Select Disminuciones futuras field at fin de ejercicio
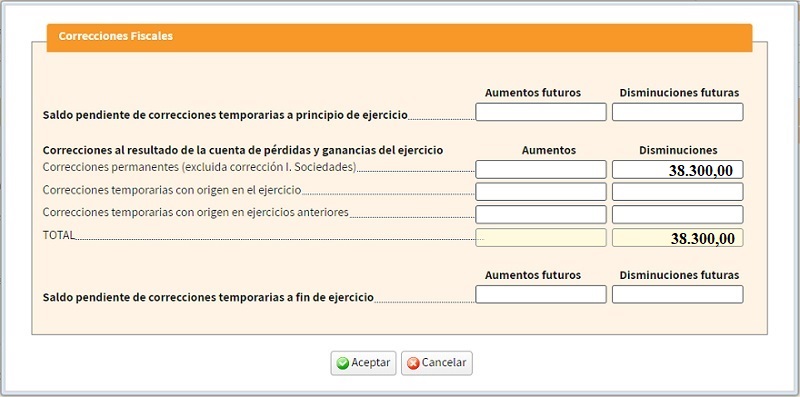The image size is (800, 397). click(x=678, y=294)
